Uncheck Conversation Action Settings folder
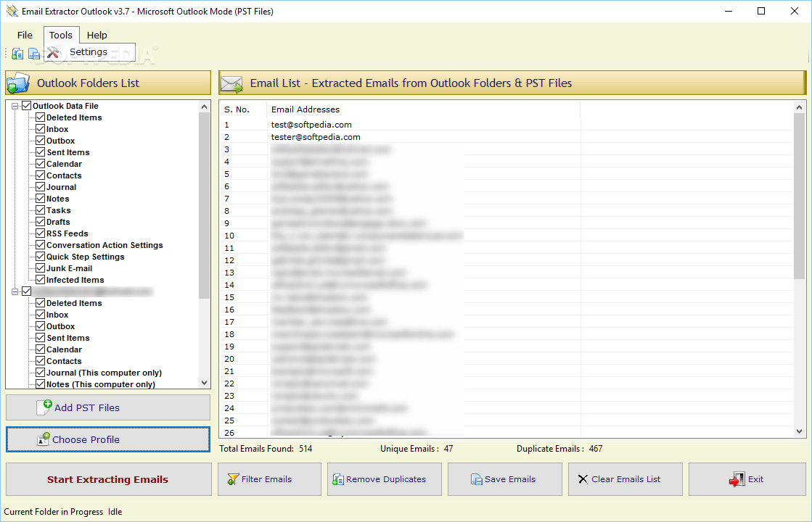This screenshot has width=812, height=522. 40,245
